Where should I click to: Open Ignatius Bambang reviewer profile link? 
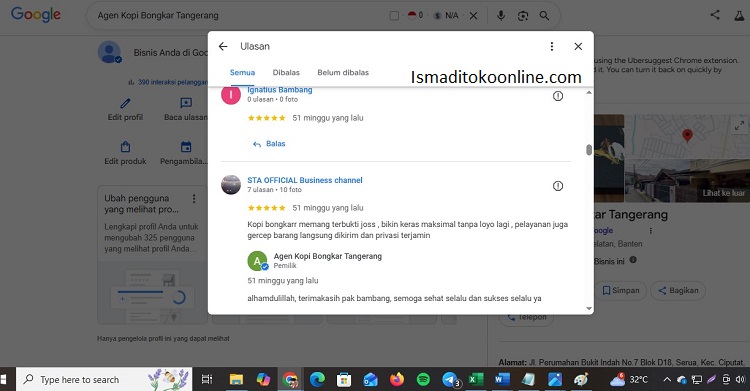click(x=279, y=90)
